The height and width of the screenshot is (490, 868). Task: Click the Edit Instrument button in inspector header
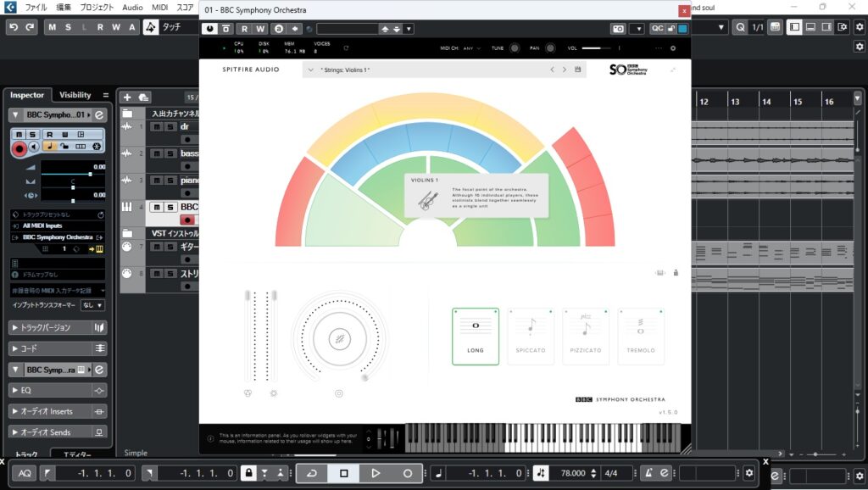(x=99, y=114)
